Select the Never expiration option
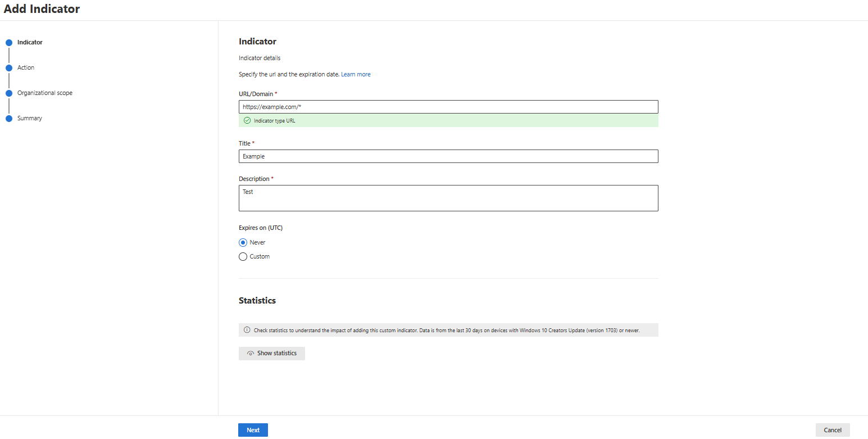The width and height of the screenshot is (868, 439). (243, 243)
